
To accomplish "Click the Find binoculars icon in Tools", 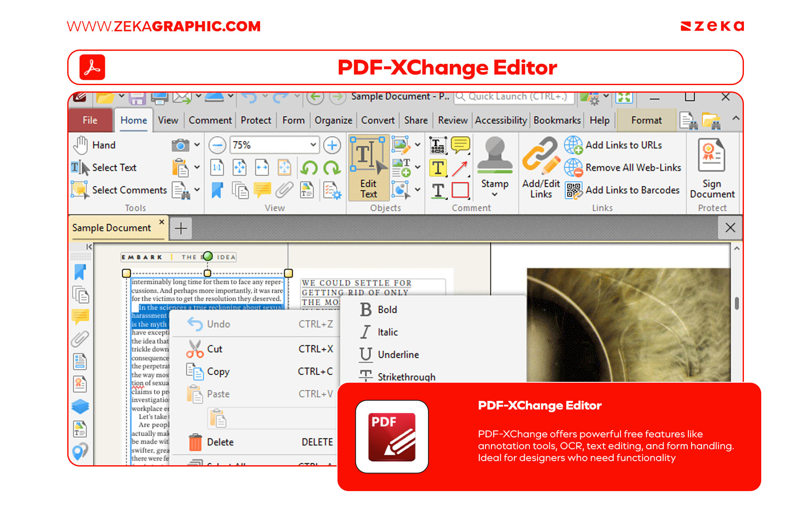I will coord(181,190).
